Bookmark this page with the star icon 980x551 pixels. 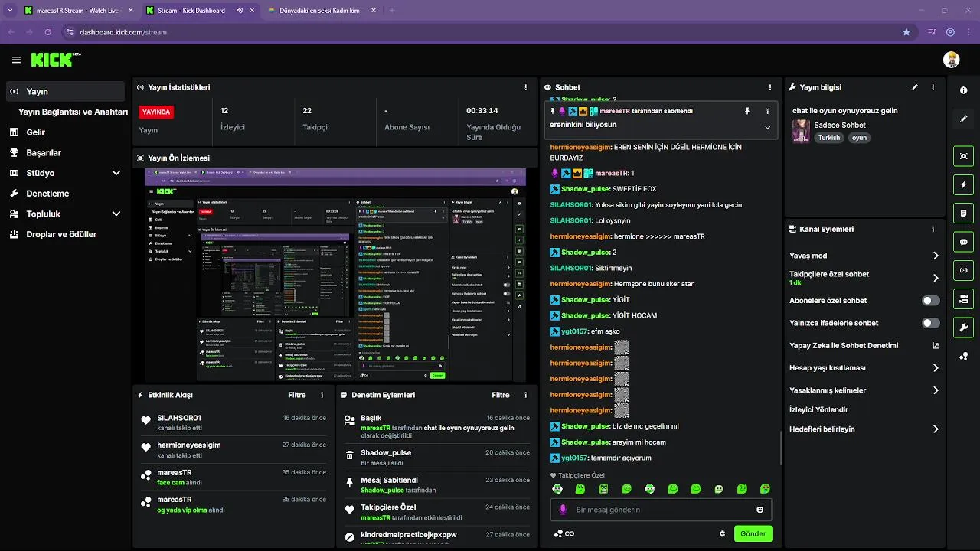tap(906, 32)
